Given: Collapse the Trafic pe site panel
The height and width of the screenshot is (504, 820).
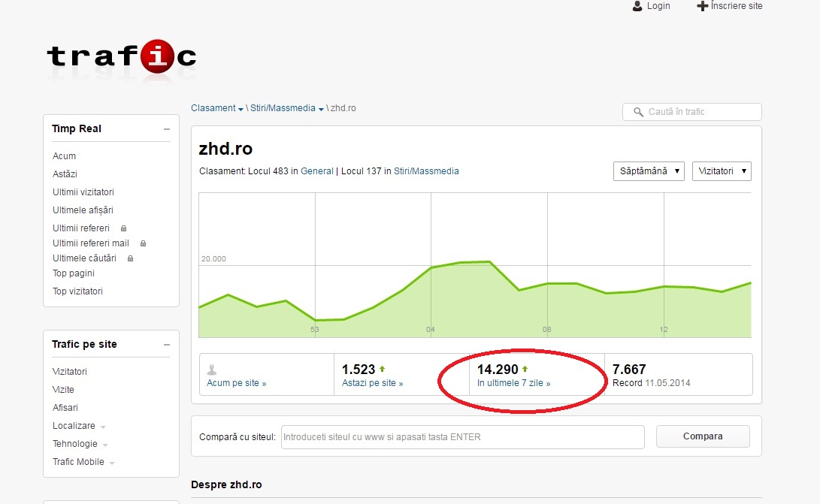Looking at the screenshot, I should coord(166,345).
